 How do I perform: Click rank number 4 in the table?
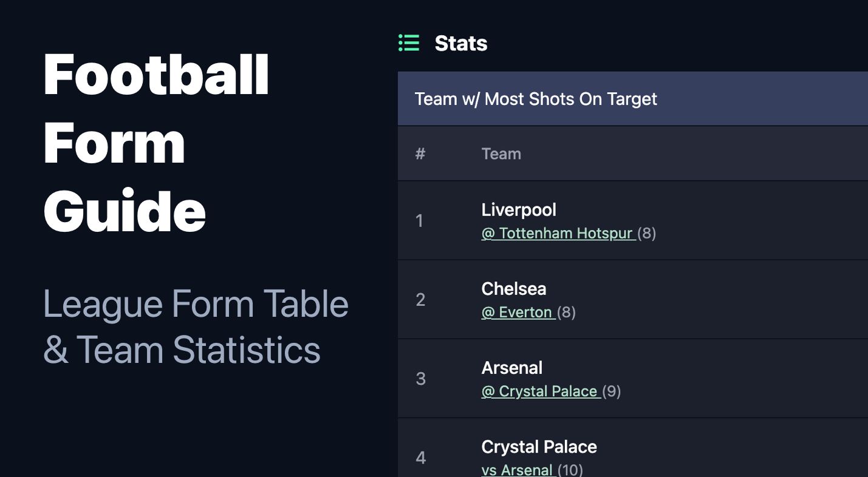coord(420,458)
